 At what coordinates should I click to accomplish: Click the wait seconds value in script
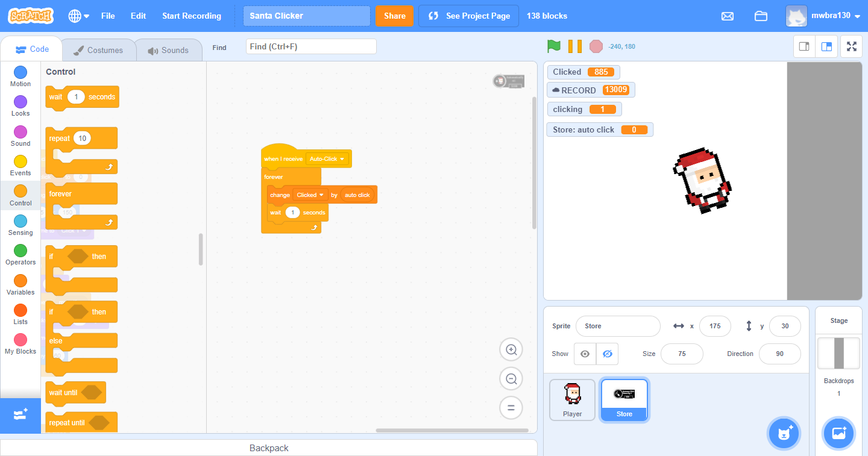tap(292, 213)
